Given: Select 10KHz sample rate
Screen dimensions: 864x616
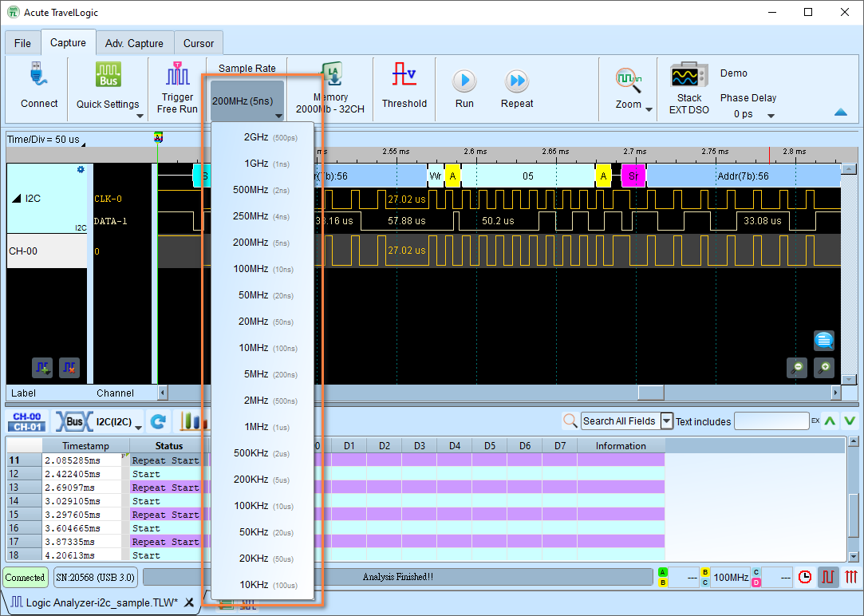Looking at the screenshot, I should pos(262,585).
